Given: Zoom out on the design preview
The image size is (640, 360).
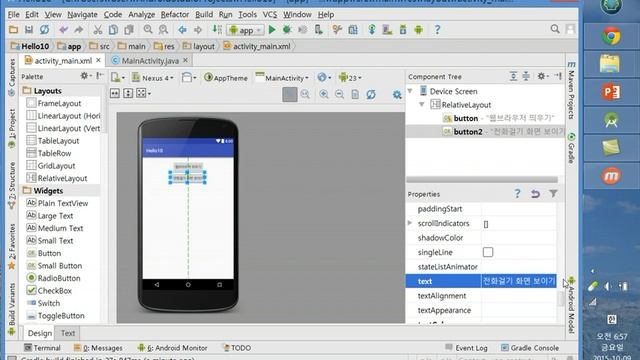Looking at the screenshot, I should click(x=339, y=94).
